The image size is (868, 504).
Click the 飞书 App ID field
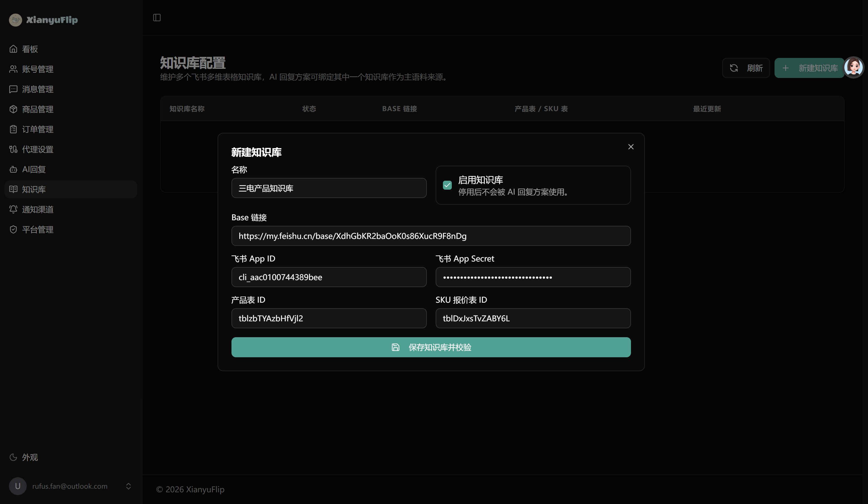click(329, 277)
